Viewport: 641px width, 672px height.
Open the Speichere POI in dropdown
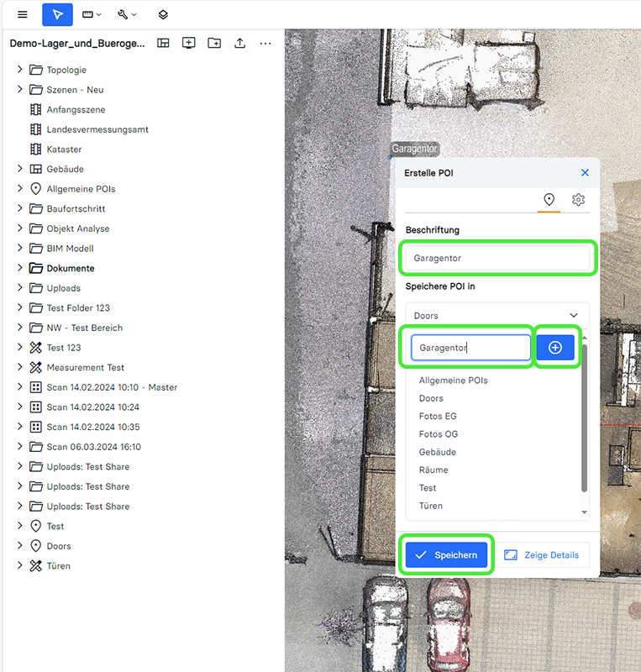click(497, 316)
